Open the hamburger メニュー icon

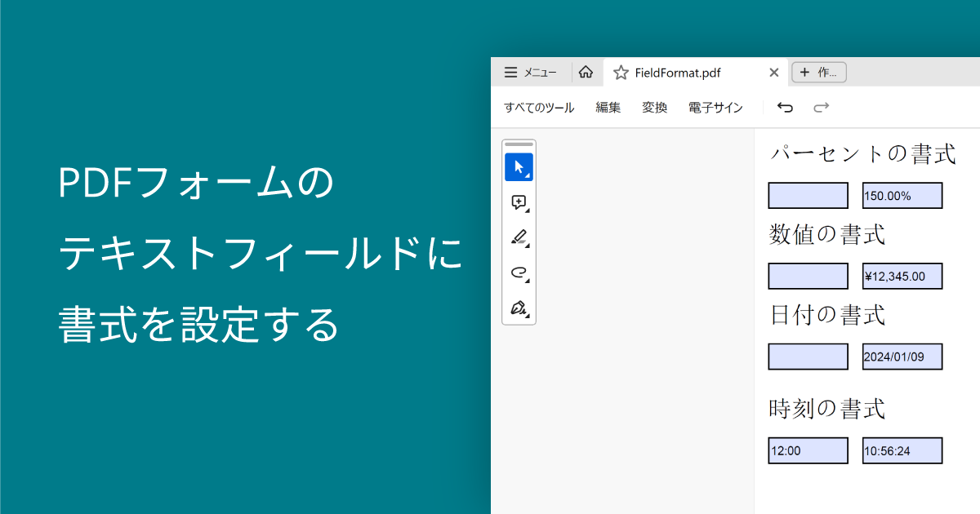(511, 72)
